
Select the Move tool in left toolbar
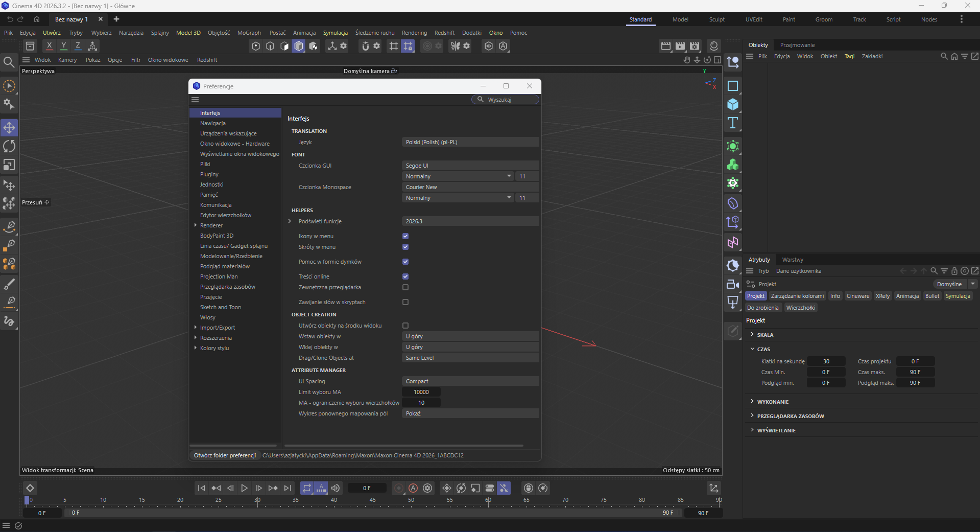coord(9,127)
